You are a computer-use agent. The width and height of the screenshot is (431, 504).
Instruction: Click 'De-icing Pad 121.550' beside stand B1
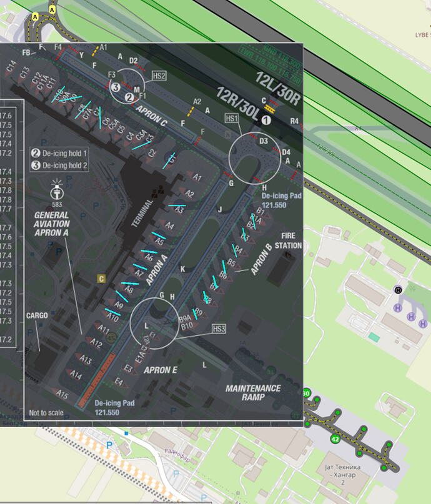(x=282, y=200)
